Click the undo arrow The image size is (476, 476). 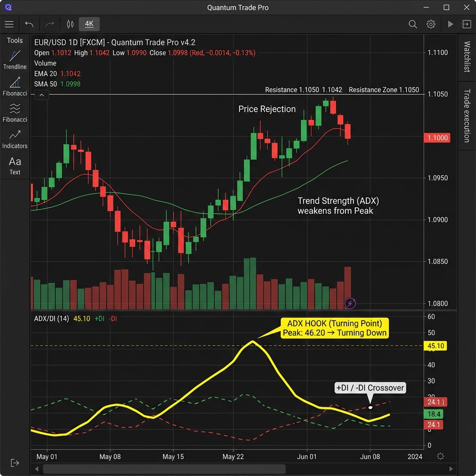(29, 24)
